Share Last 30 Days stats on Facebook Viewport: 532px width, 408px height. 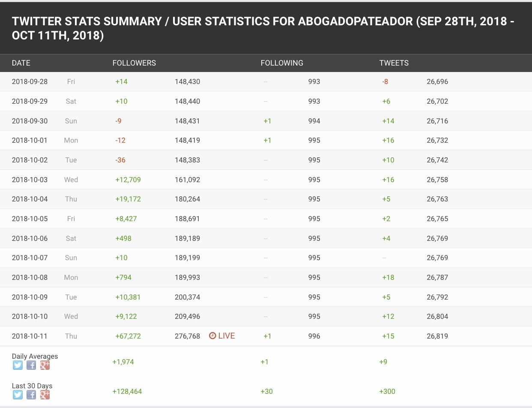click(x=31, y=395)
